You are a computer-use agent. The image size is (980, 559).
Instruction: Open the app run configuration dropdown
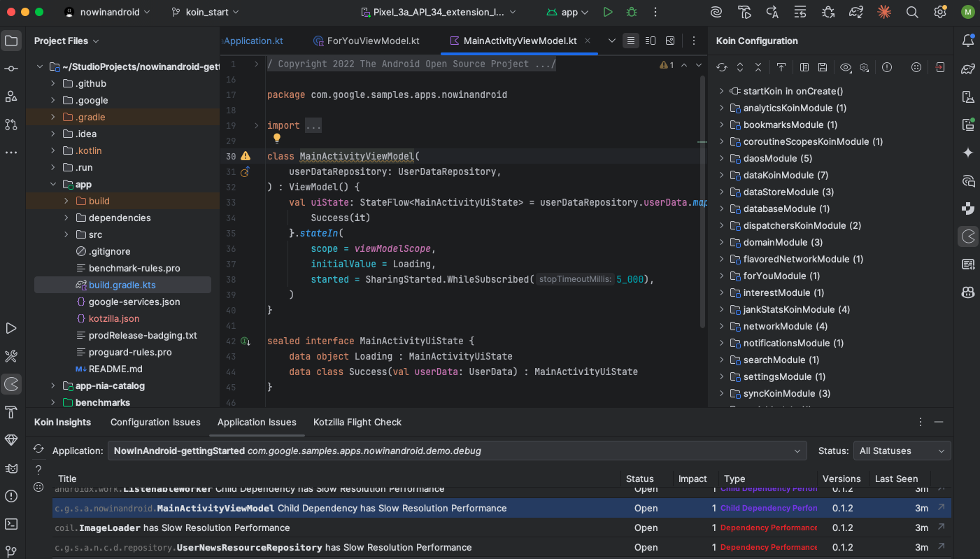pyautogui.click(x=567, y=12)
